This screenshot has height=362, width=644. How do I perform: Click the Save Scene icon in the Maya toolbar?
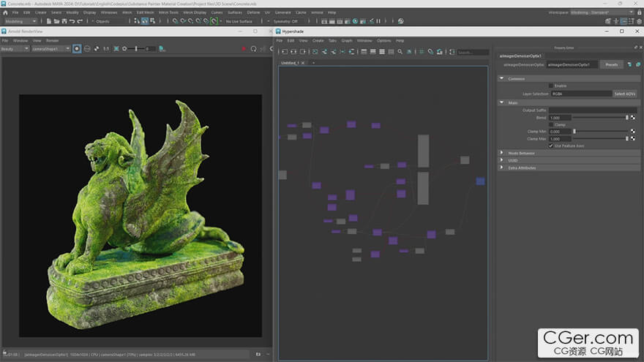[x=64, y=21]
